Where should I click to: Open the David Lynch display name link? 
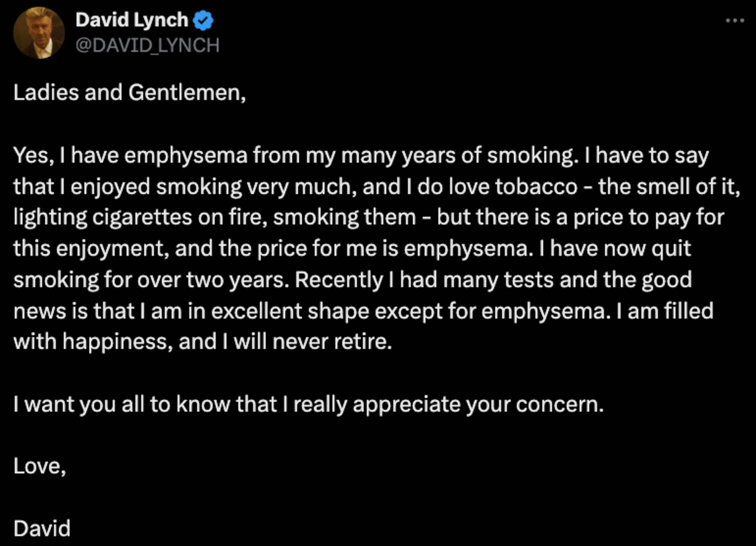pos(132,20)
